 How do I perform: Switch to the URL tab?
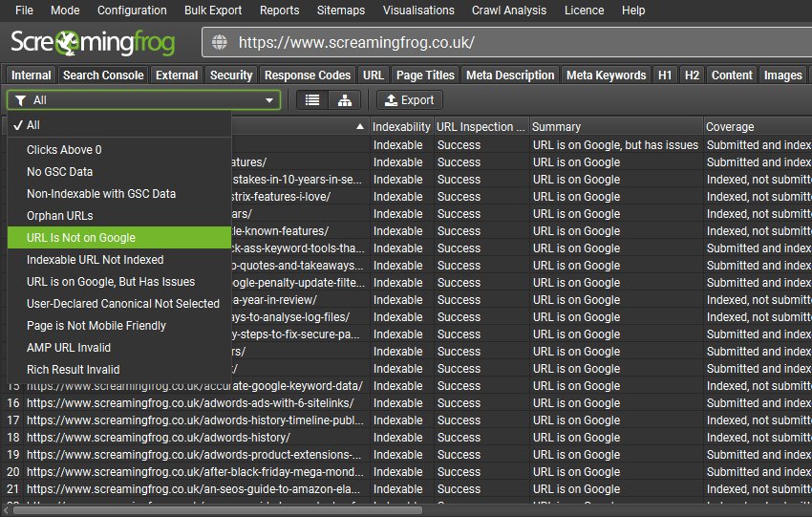(x=374, y=75)
